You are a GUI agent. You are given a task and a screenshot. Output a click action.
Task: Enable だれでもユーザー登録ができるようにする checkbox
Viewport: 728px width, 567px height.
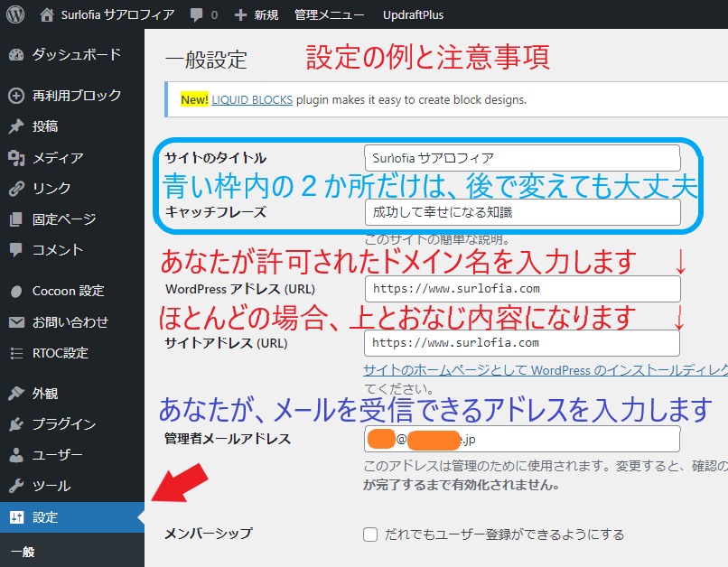[x=370, y=534]
